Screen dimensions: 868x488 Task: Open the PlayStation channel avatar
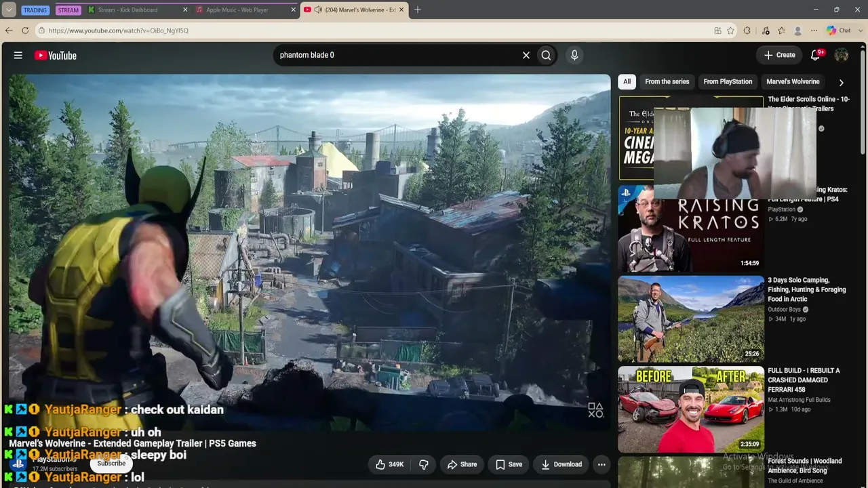pos(18,464)
